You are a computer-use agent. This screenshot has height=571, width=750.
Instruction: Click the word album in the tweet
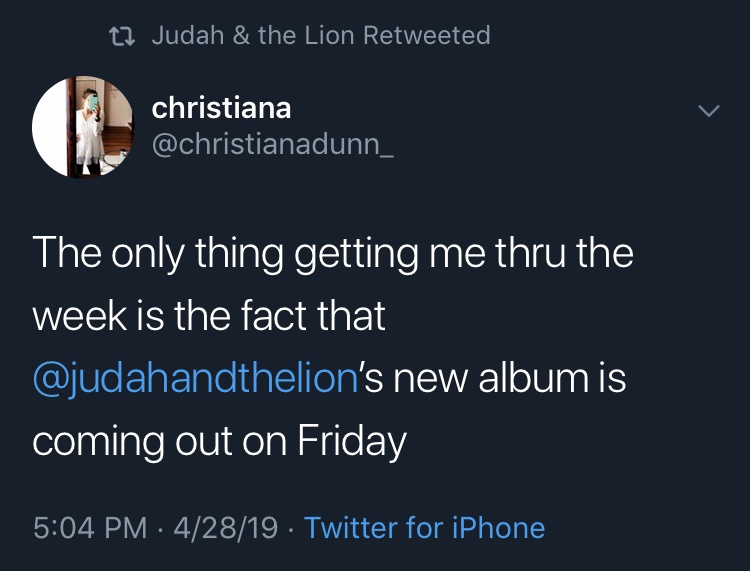(x=533, y=378)
